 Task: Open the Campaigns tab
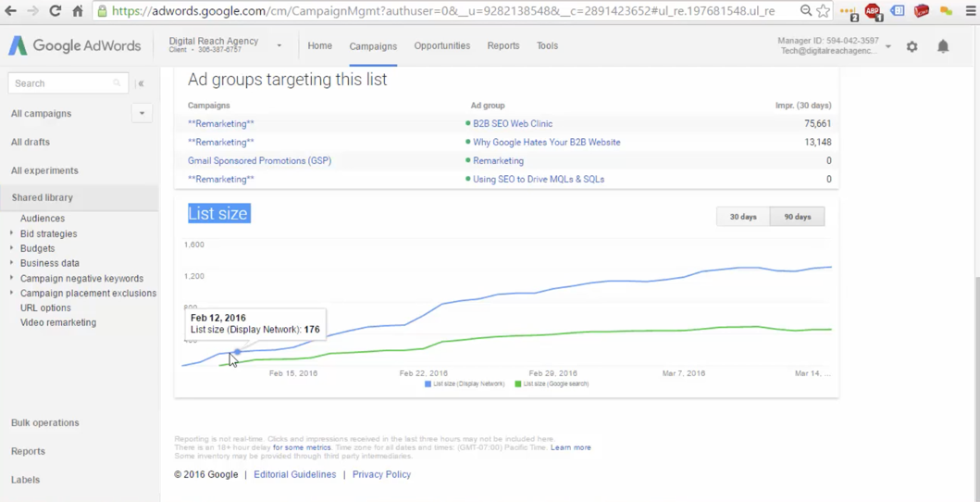(373, 46)
